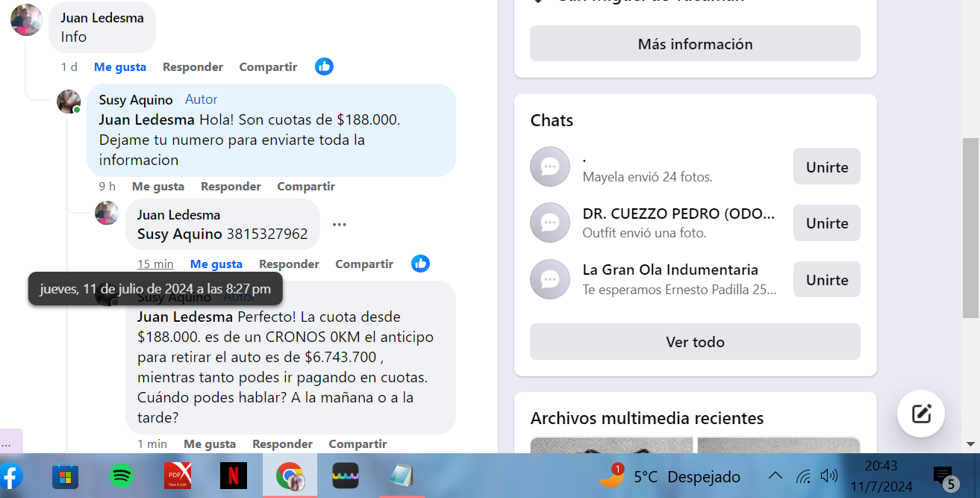Click the Notepad icon in the taskbar
Viewport: 980px width, 498px height.
pyautogui.click(x=402, y=476)
